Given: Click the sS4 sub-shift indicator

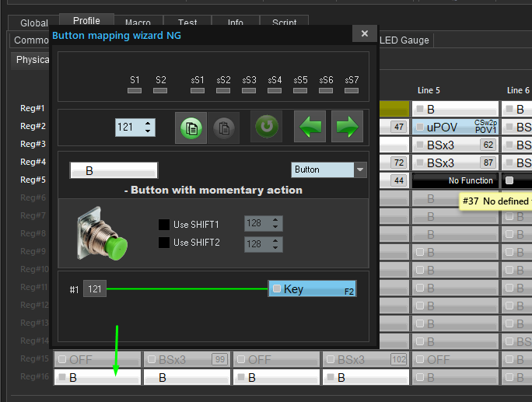Looking at the screenshot, I should click(275, 90).
